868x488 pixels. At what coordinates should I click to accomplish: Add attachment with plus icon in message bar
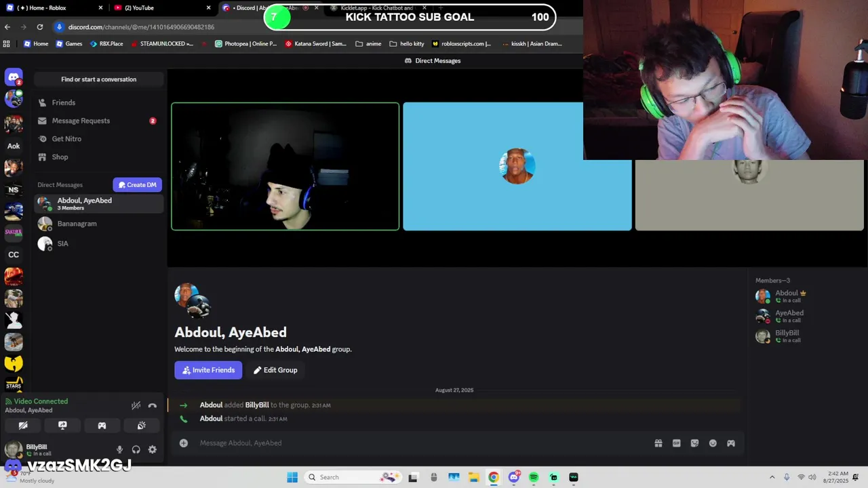183,443
